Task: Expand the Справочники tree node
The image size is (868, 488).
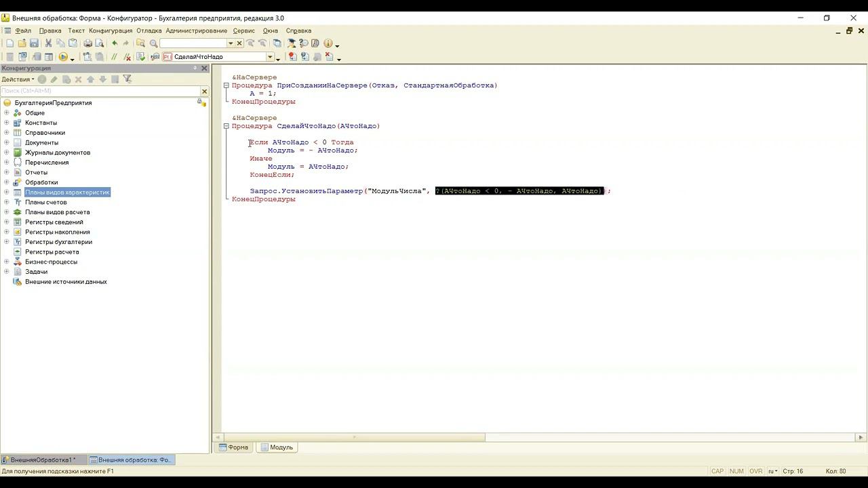Action: (6, 133)
